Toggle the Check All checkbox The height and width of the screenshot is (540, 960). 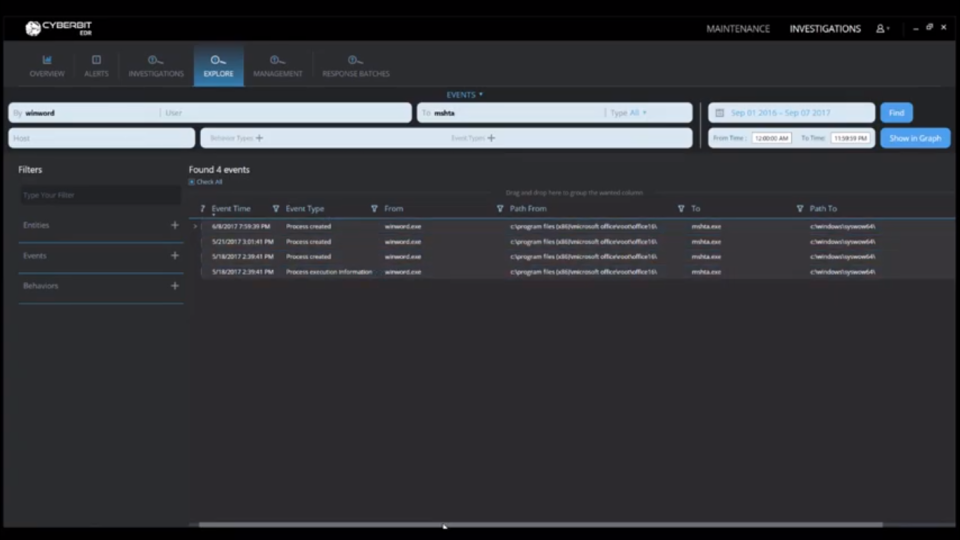192,182
